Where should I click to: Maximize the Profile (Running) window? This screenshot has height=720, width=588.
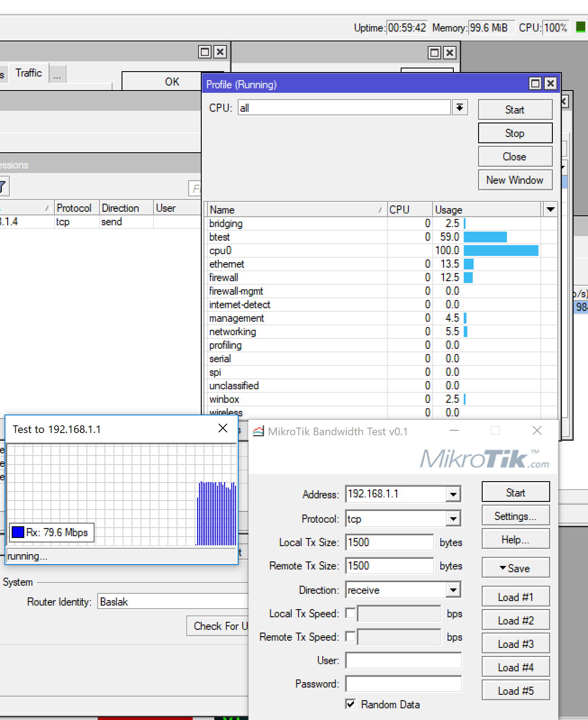point(535,83)
